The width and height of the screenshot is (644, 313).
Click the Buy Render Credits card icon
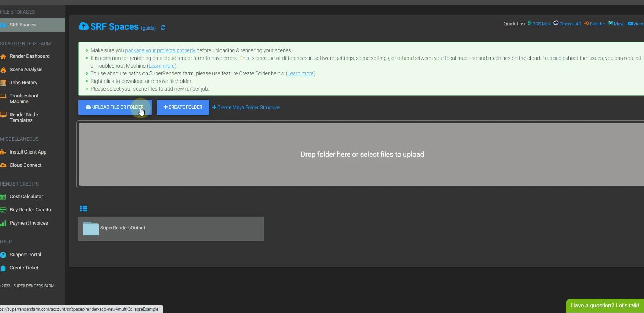pos(3,210)
